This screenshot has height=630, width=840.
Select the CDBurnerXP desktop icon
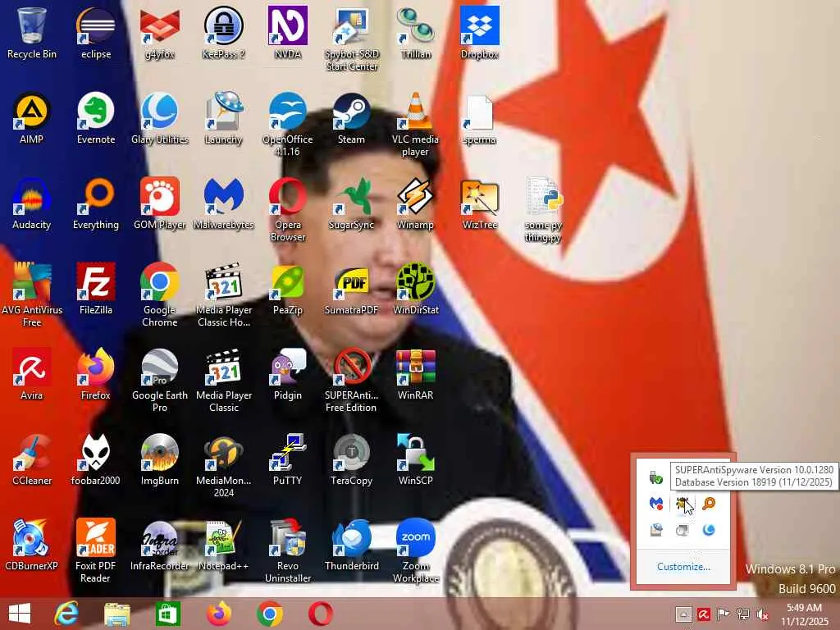pos(32,545)
